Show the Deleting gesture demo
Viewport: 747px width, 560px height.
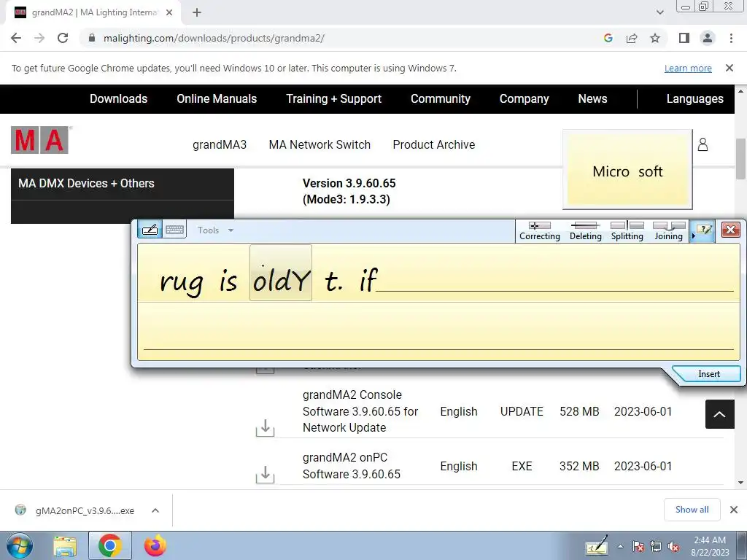[x=586, y=231]
